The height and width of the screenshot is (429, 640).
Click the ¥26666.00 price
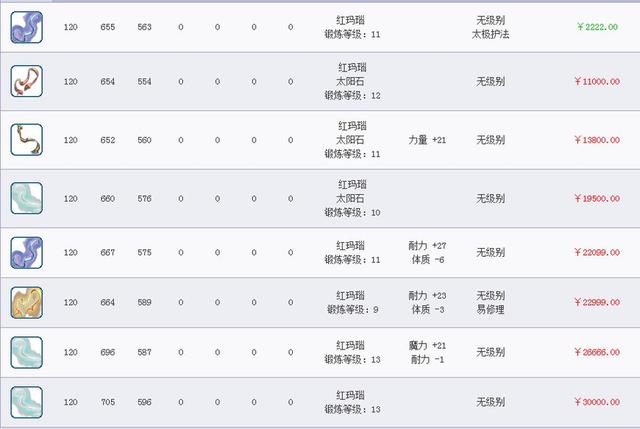pos(594,353)
